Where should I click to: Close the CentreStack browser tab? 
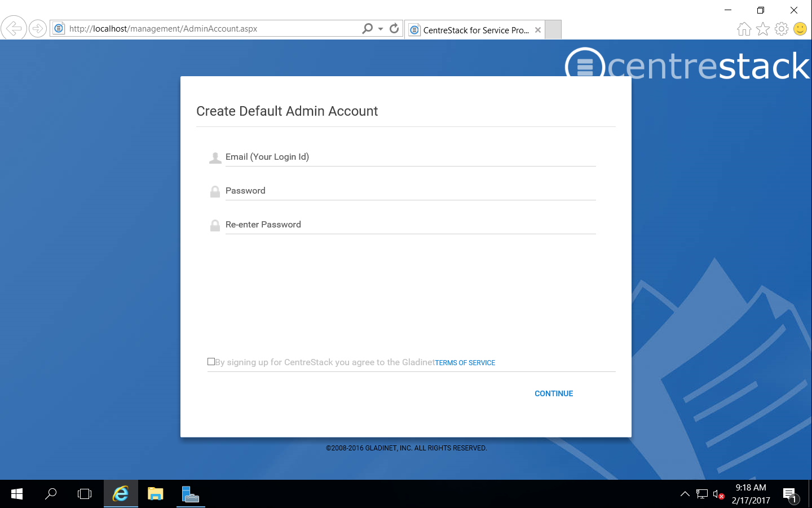coord(538,30)
